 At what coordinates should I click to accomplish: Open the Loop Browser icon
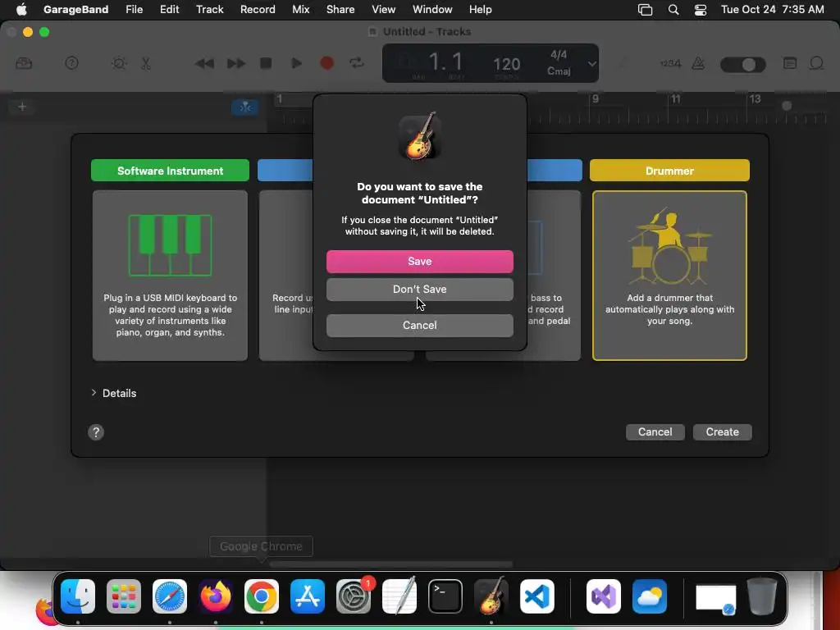pos(816,63)
